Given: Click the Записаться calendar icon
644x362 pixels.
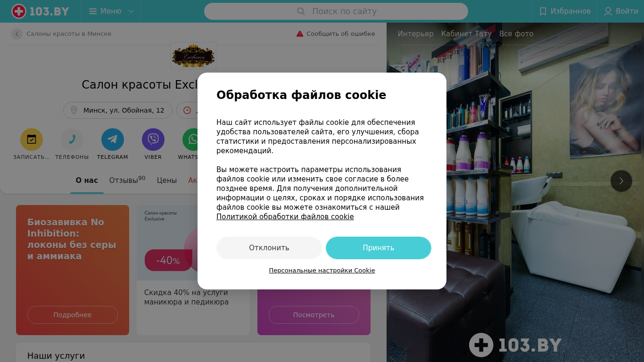Looking at the screenshot, I should (32, 140).
